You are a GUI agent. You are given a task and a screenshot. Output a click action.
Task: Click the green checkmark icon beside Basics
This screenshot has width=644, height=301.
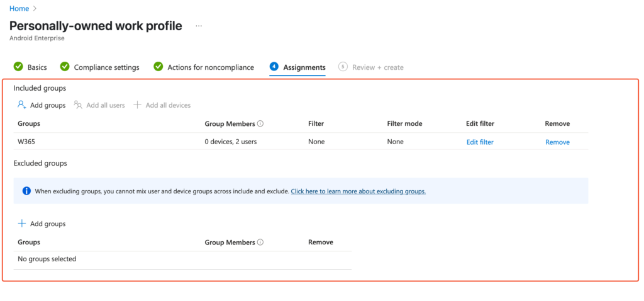(18, 67)
